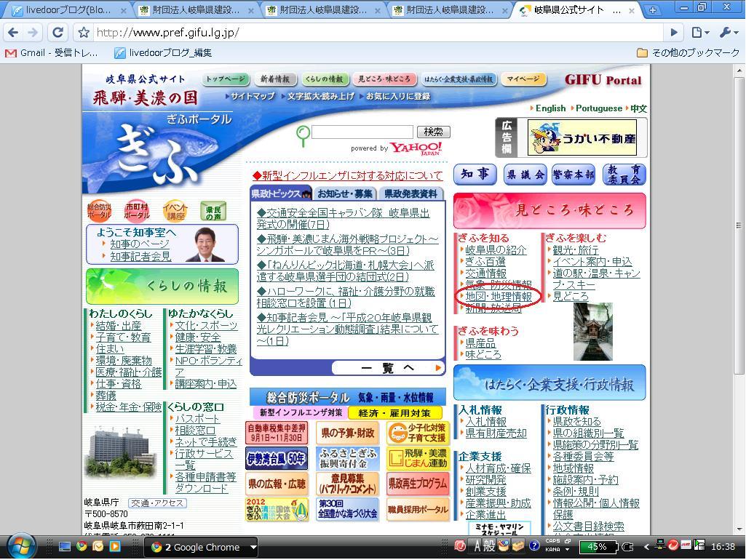The width and height of the screenshot is (746, 560).
Task: Click the Go arrow beside address bar
Action: (674, 32)
